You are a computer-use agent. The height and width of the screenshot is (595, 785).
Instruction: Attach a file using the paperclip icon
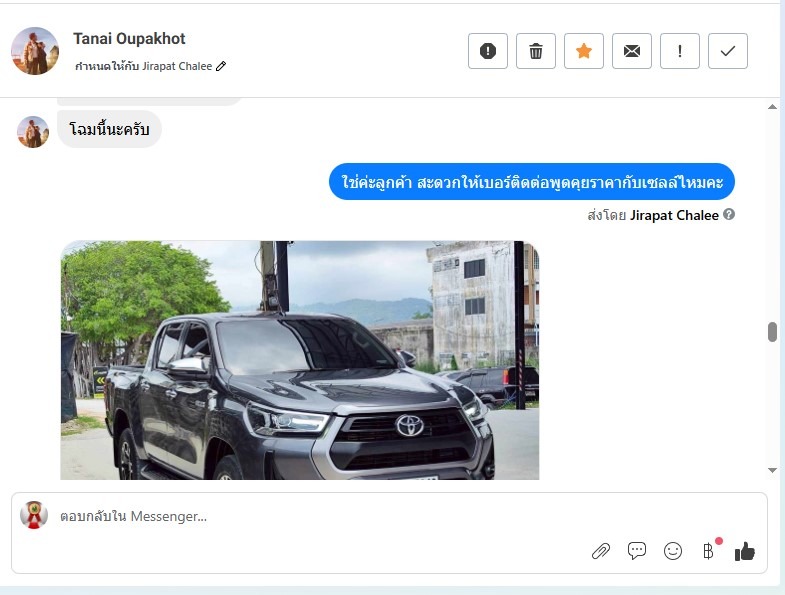click(x=601, y=551)
